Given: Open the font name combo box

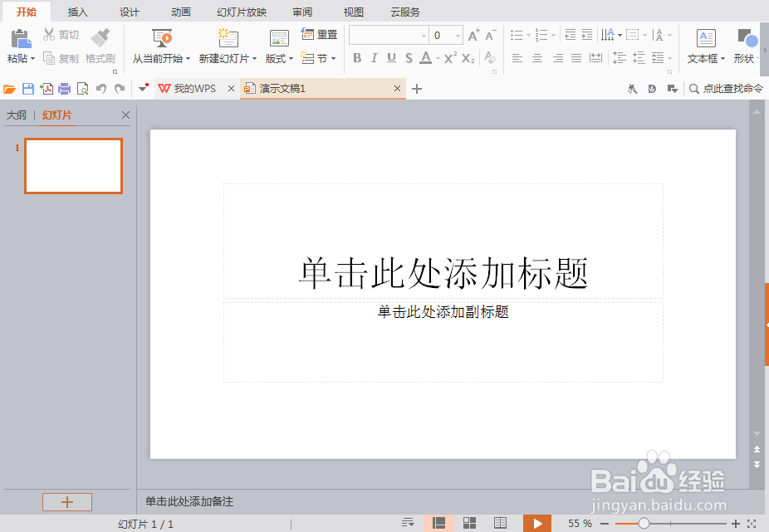Looking at the screenshot, I should [x=389, y=36].
